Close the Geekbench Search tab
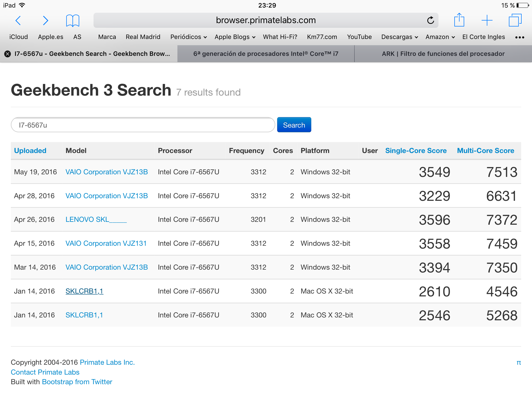This screenshot has height=399, width=532. tap(8, 54)
